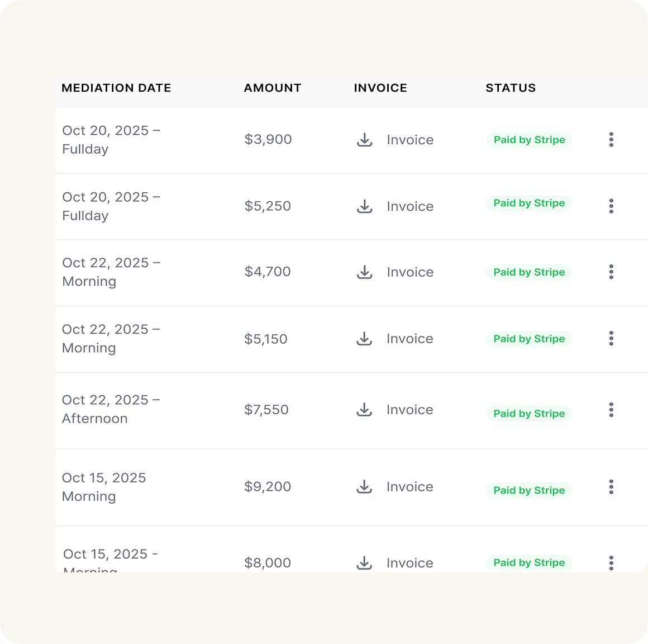Click download icon in $4,700 row

[x=364, y=272]
